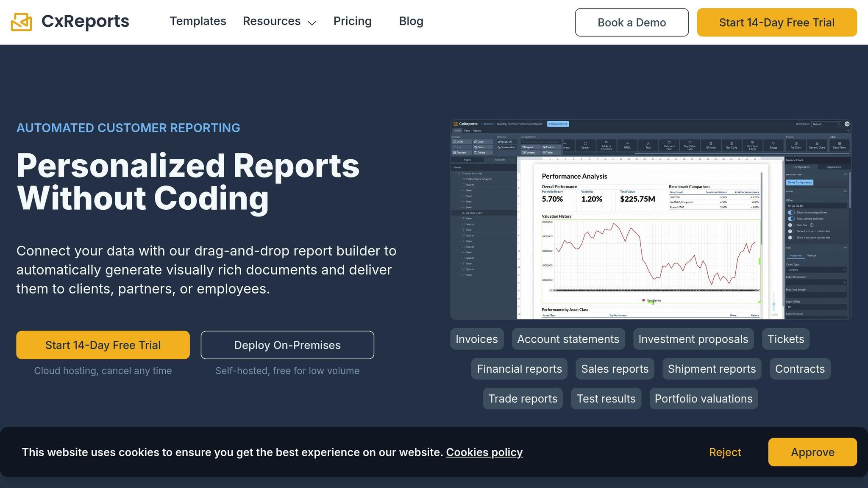Screen dimensions: 868x488
Task: Click the 'Connect your data' description paragraph
Action: [206, 270]
